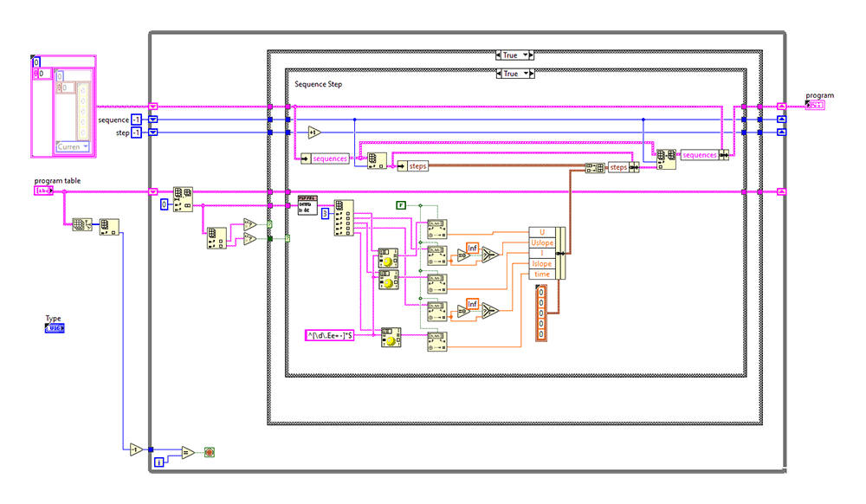Click the program indicator terminal
Screen dimensions: 866x504
click(816, 105)
